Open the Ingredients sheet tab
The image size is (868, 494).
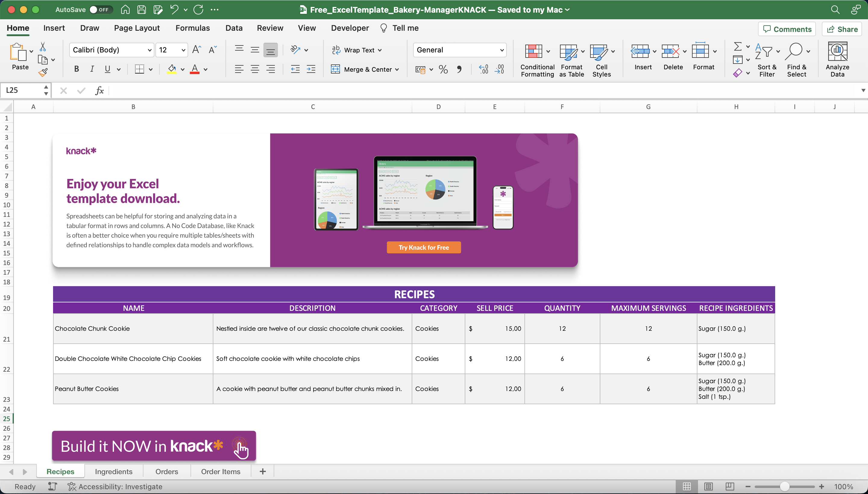113,471
